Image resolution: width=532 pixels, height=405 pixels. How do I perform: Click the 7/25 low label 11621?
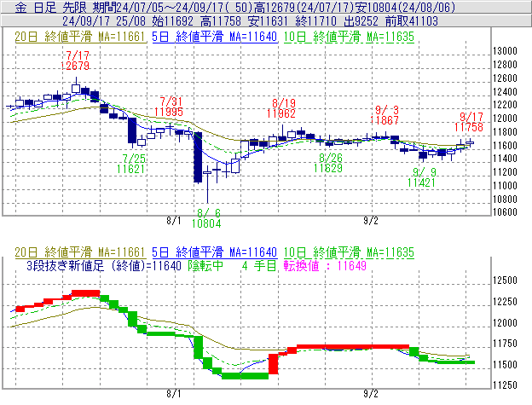pos(130,169)
